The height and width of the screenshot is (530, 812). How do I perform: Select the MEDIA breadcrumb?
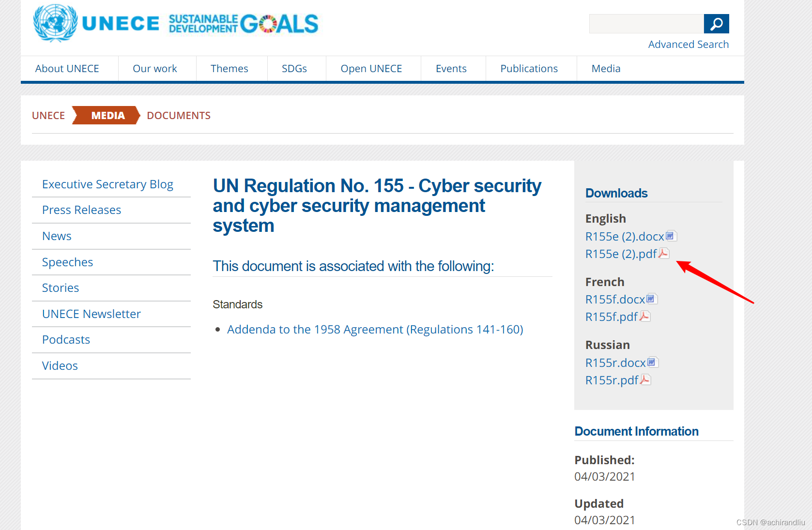(108, 115)
